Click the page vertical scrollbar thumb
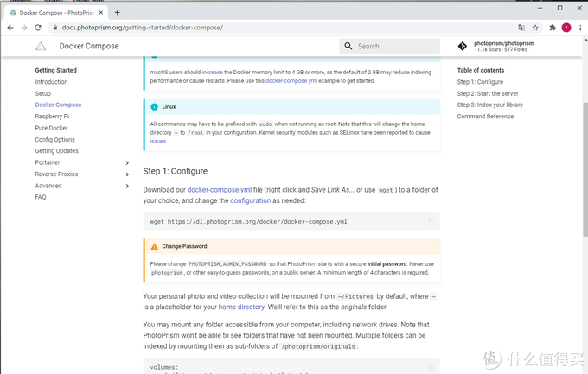This screenshot has height=374, width=588. 585,169
